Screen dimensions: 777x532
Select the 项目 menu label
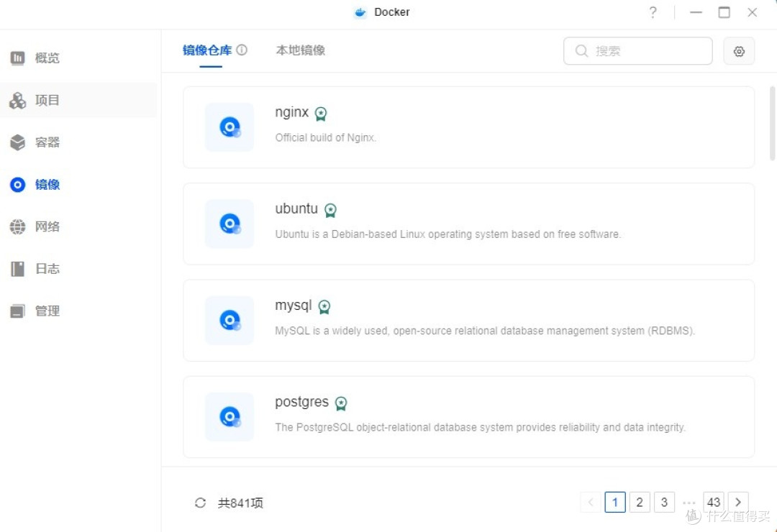pyautogui.click(x=47, y=100)
